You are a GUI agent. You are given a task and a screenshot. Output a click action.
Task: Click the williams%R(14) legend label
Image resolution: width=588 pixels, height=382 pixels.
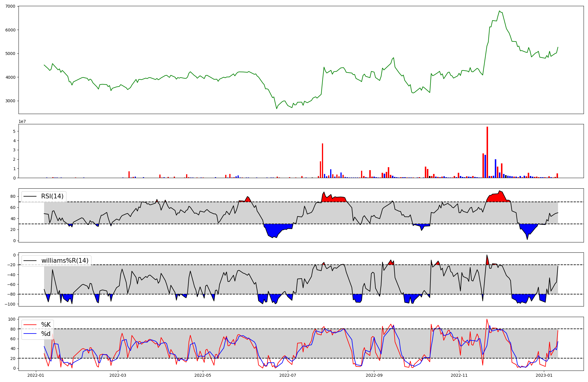(65, 261)
